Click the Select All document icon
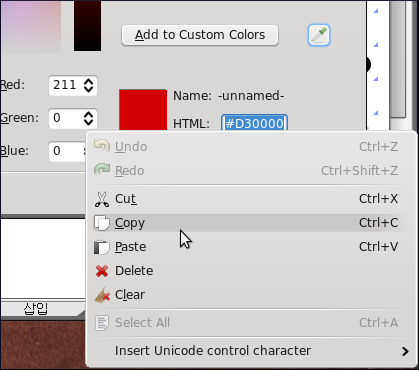 click(102, 323)
